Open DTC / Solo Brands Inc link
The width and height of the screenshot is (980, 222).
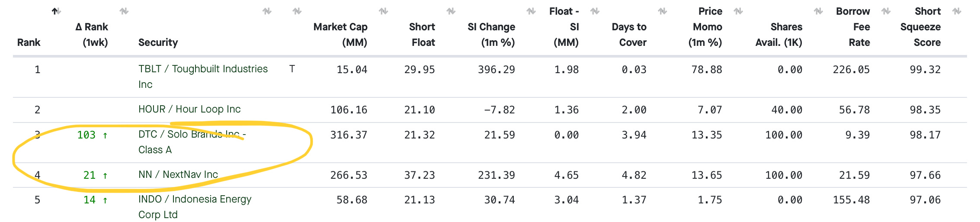coord(192,142)
